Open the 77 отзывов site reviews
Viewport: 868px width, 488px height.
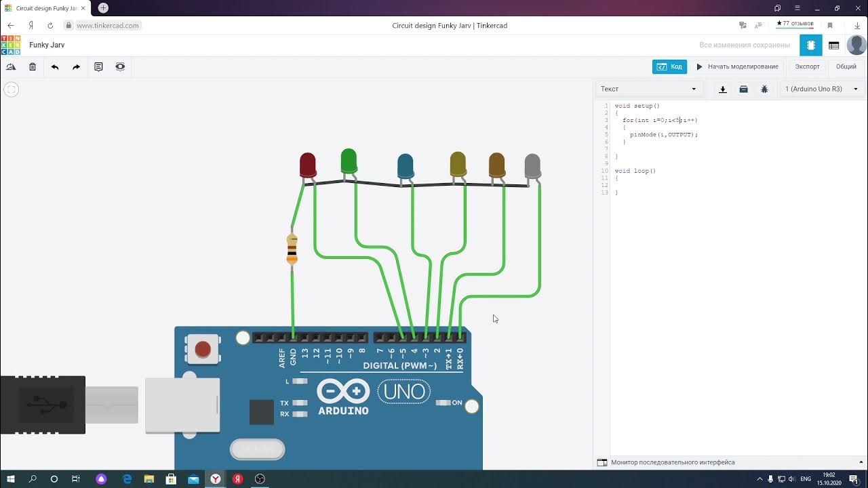pos(795,24)
